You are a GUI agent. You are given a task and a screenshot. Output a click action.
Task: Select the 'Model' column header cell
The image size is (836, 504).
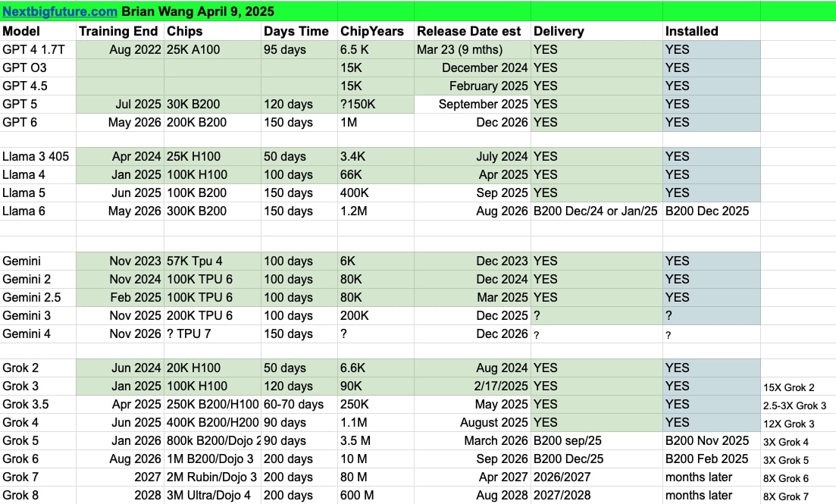pos(39,31)
